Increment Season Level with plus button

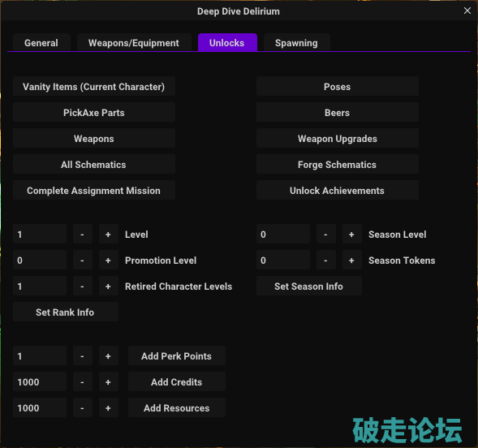[351, 234]
